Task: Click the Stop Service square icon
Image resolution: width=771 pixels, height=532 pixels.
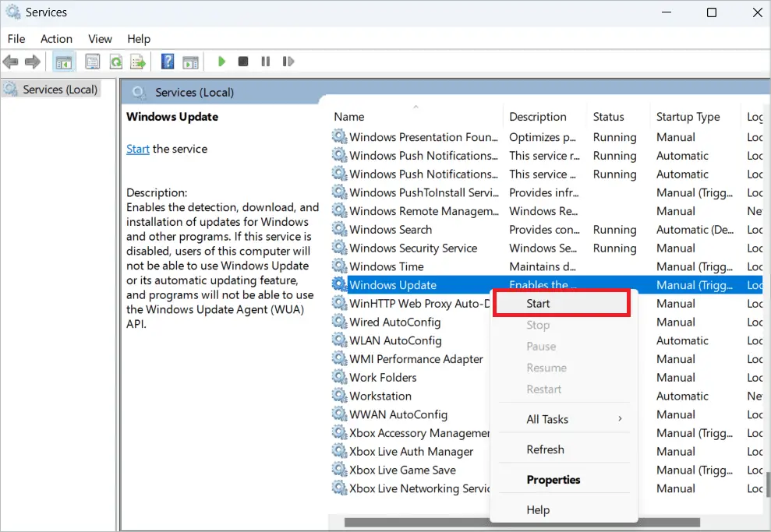Action: pyautogui.click(x=243, y=62)
